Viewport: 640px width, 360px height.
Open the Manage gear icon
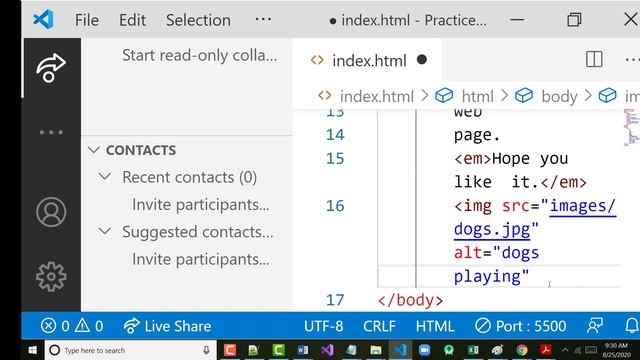point(51,277)
